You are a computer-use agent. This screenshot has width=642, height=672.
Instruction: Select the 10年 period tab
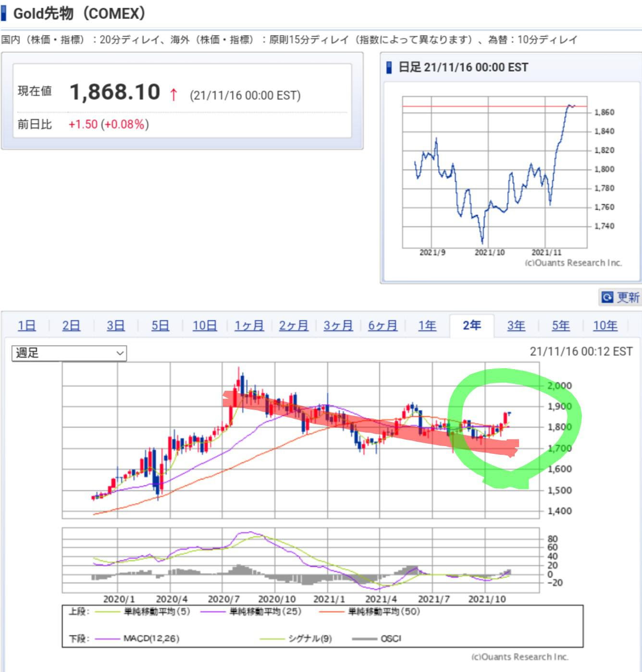pyautogui.click(x=605, y=326)
